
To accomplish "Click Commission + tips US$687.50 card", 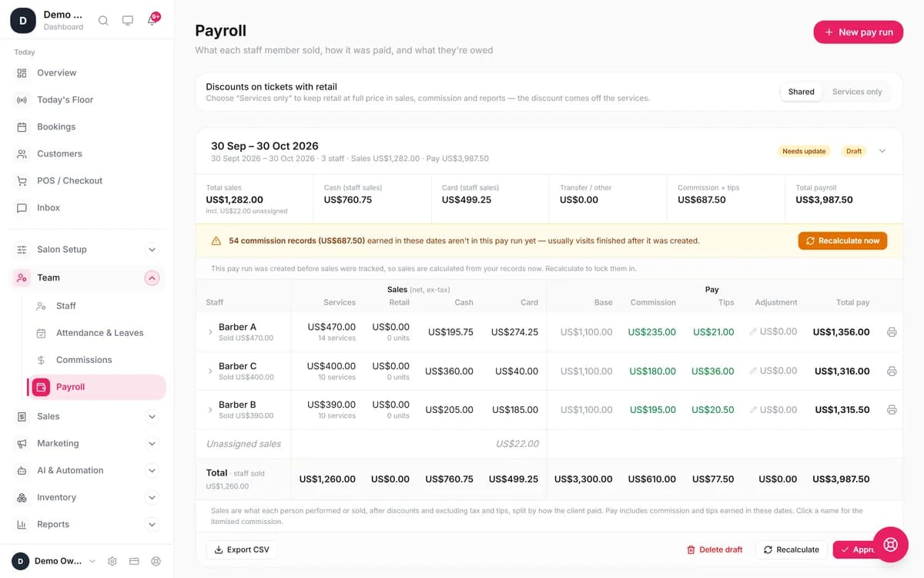I will (x=726, y=199).
